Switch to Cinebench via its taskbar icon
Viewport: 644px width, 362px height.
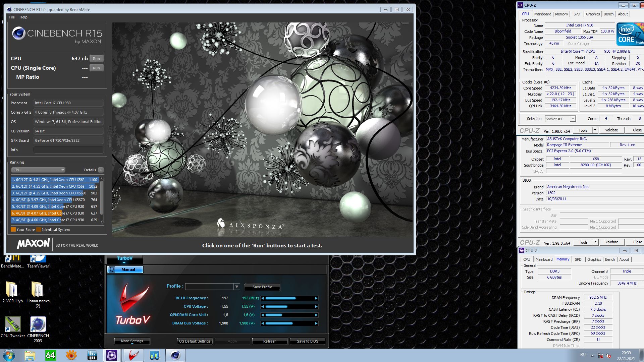tap(175, 355)
